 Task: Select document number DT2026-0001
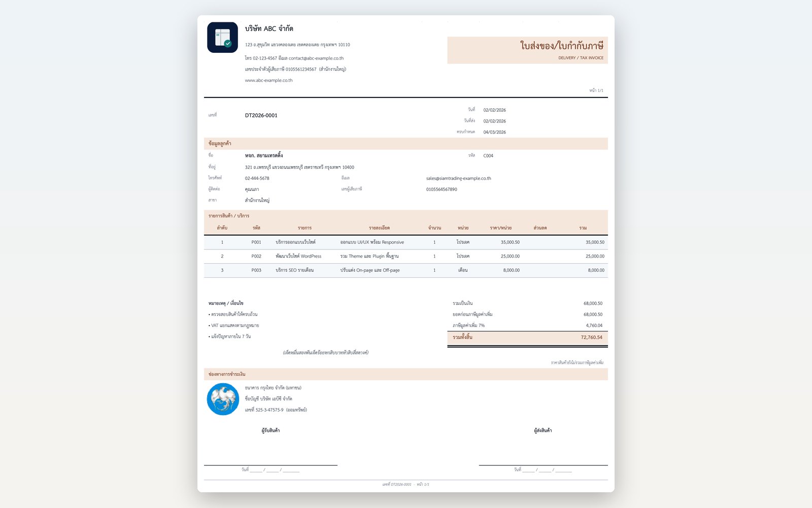click(x=261, y=115)
